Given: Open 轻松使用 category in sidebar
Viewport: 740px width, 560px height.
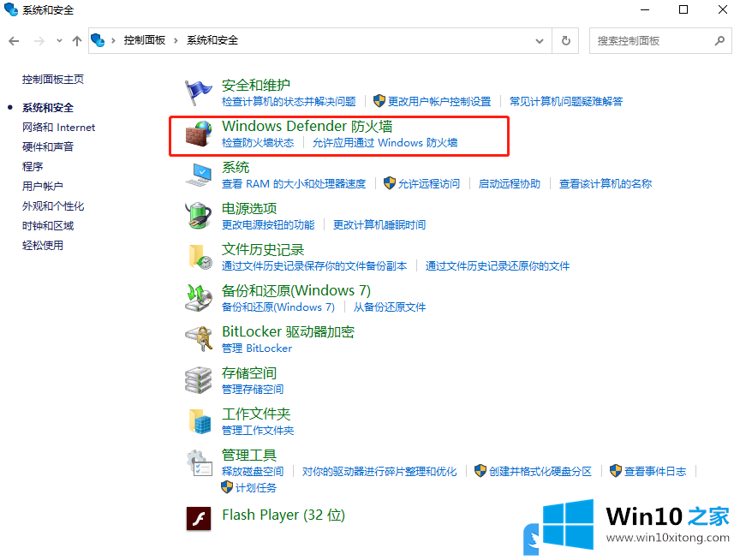Looking at the screenshot, I should [43, 246].
